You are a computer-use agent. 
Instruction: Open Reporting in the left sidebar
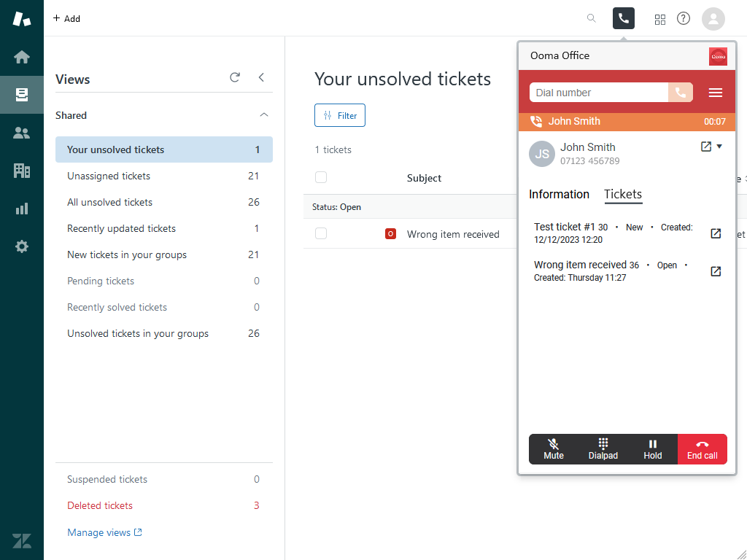22,208
